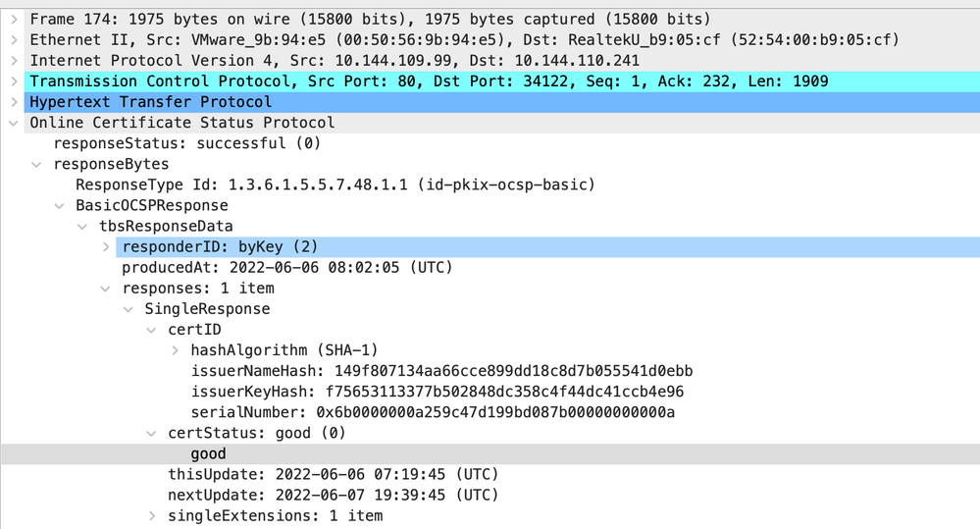Expand the singleExtensions: 1 item node

[x=152, y=515]
